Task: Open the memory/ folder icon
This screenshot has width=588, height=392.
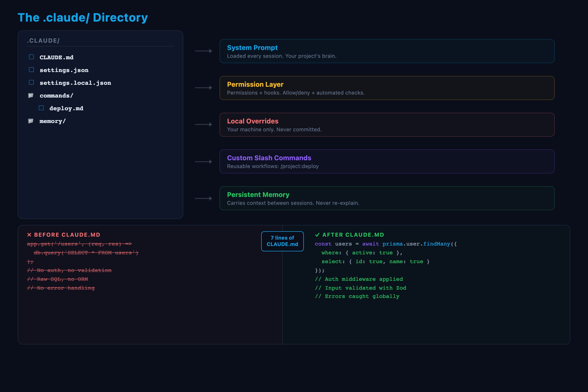Action: (31, 121)
